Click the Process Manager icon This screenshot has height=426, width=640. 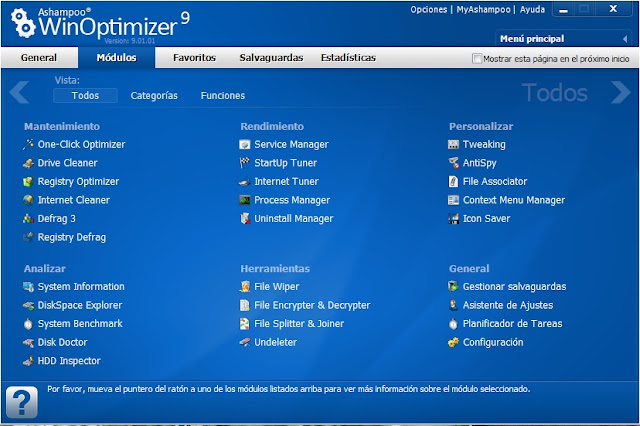point(244,200)
